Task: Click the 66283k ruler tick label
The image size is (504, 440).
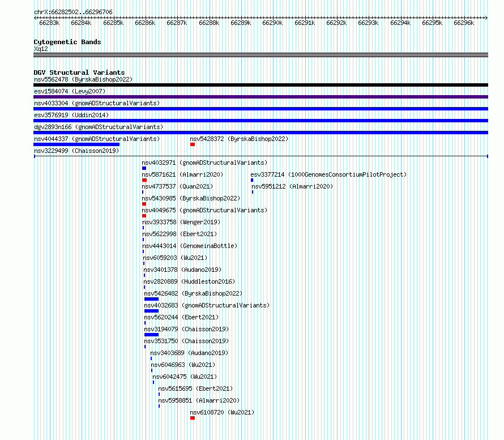Action: click(49, 23)
